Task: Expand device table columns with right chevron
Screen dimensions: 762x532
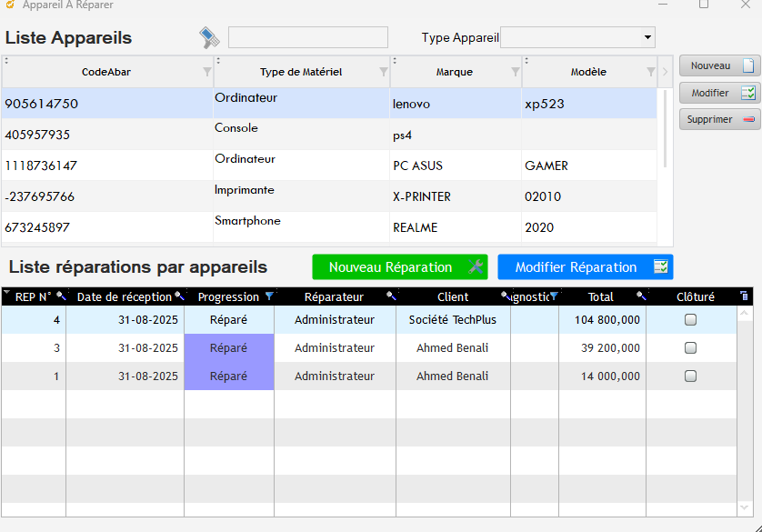Action: click(x=665, y=72)
